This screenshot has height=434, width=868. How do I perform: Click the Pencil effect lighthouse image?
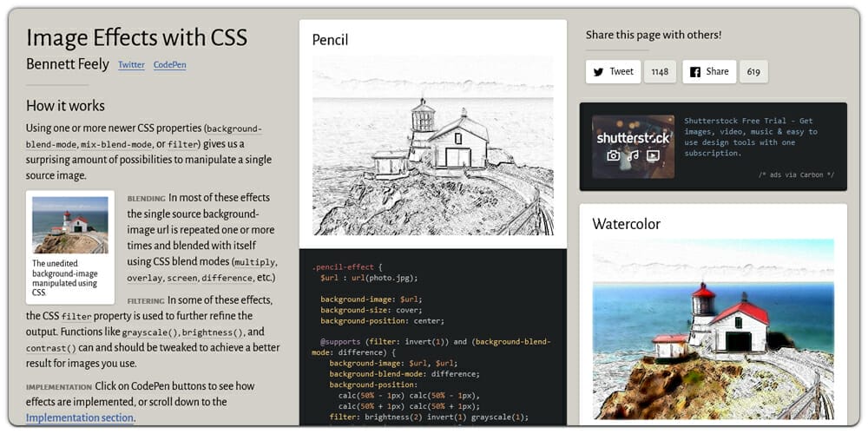[x=433, y=145]
